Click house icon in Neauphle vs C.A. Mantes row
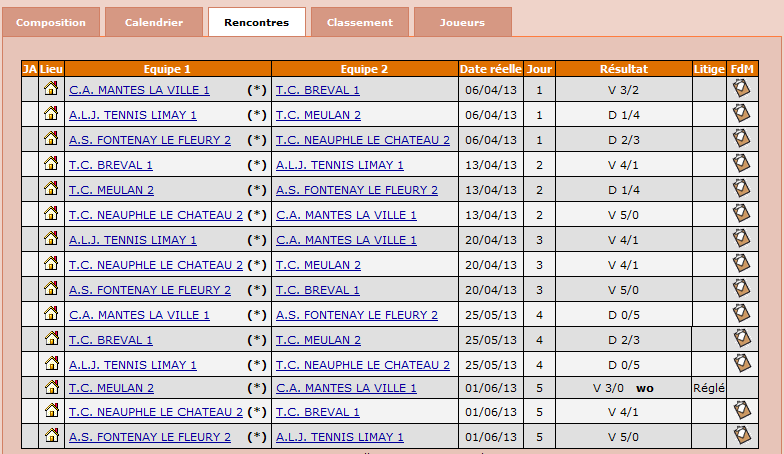This screenshot has width=784, height=454. [x=51, y=213]
